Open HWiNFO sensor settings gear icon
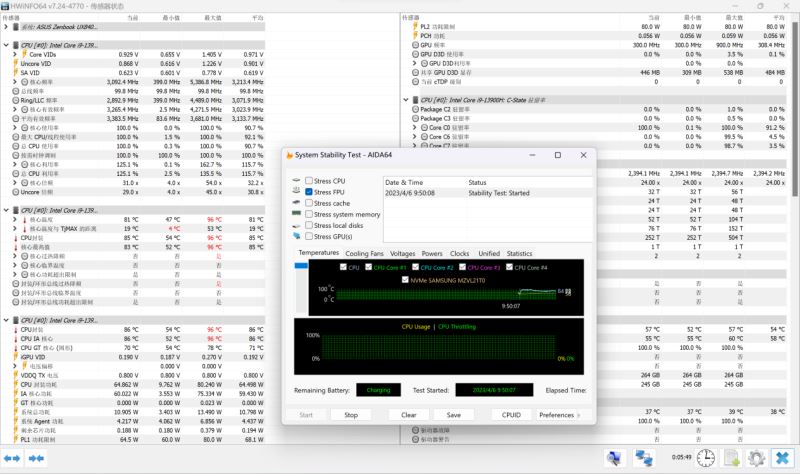The height and width of the screenshot is (474, 800). pos(756,458)
